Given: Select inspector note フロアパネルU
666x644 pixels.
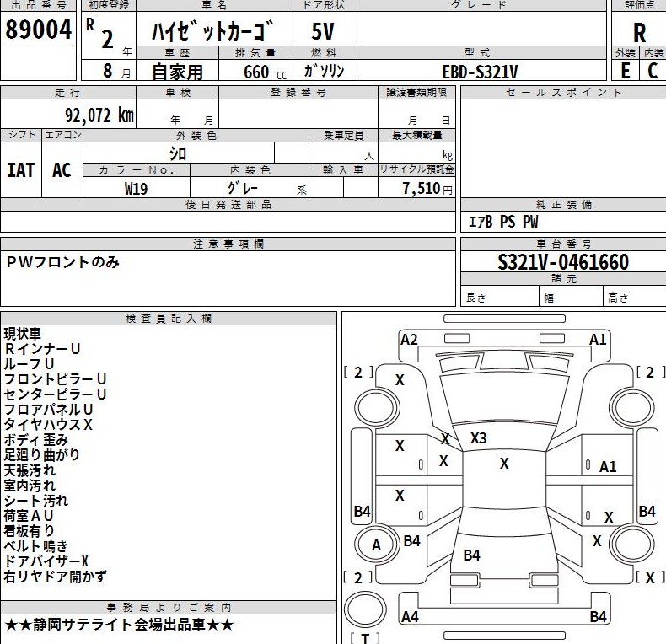Looking at the screenshot, I should [x=48, y=410].
